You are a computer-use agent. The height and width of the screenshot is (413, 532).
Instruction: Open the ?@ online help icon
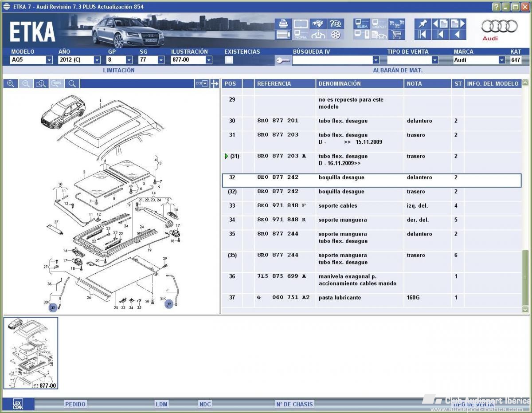coord(336,24)
